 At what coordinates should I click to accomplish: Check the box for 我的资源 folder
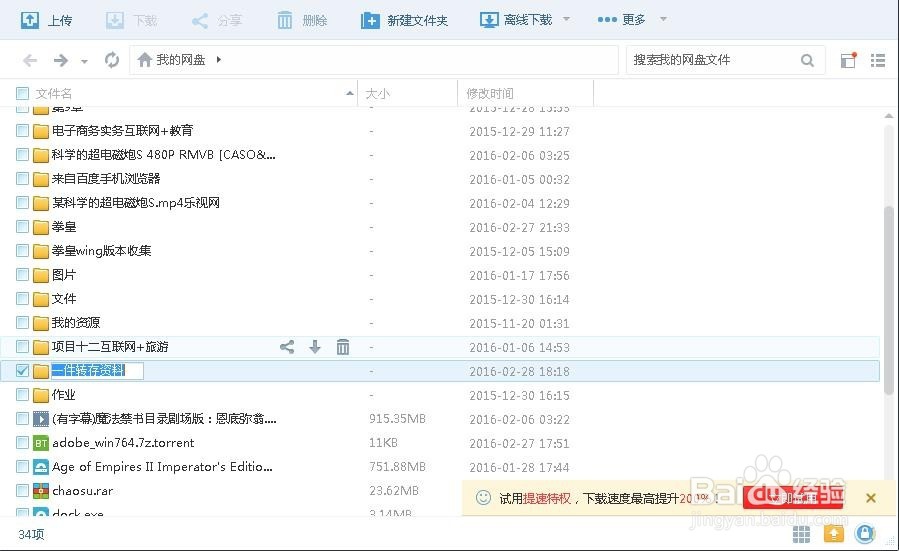(x=22, y=323)
